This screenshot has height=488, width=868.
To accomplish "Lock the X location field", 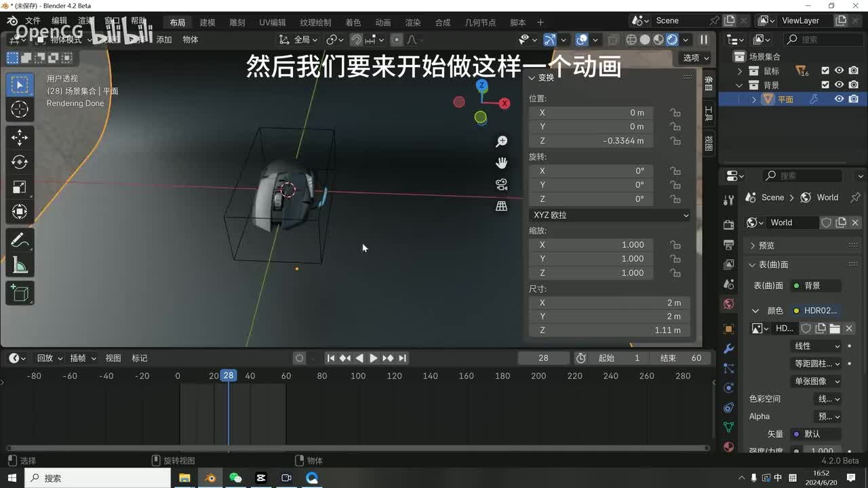I will [x=675, y=113].
